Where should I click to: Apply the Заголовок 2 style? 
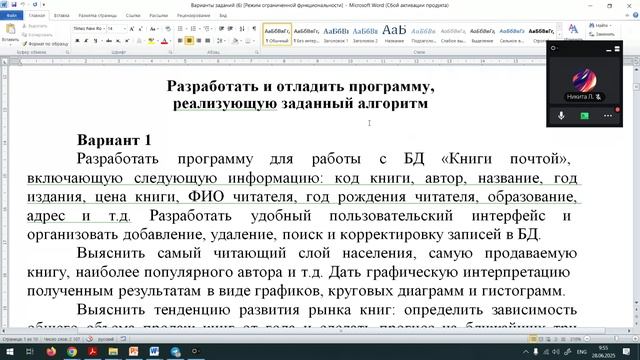click(365, 34)
